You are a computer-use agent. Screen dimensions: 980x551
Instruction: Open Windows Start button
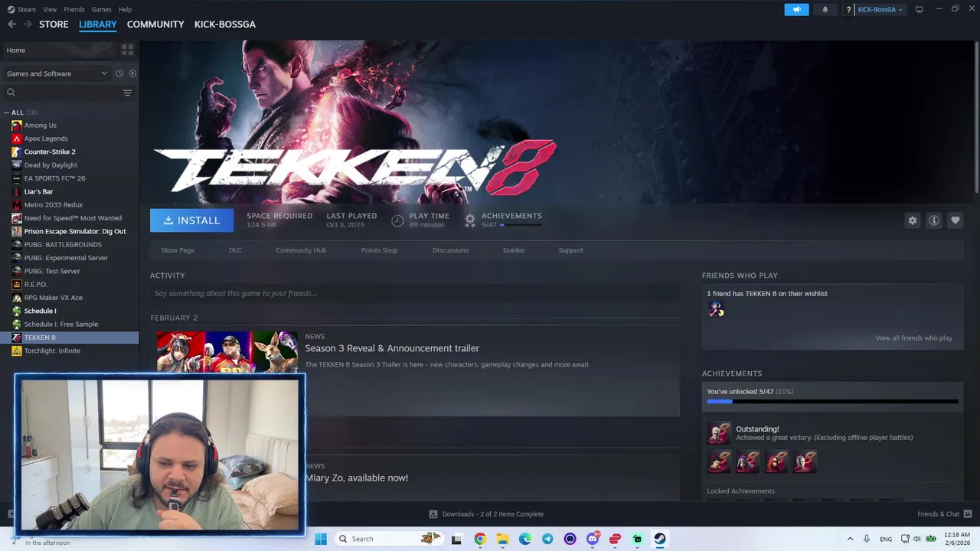(x=321, y=539)
